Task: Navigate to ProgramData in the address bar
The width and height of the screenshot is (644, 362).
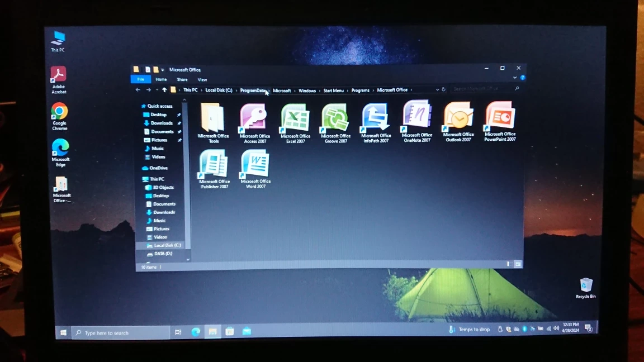Action: click(x=253, y=90)
